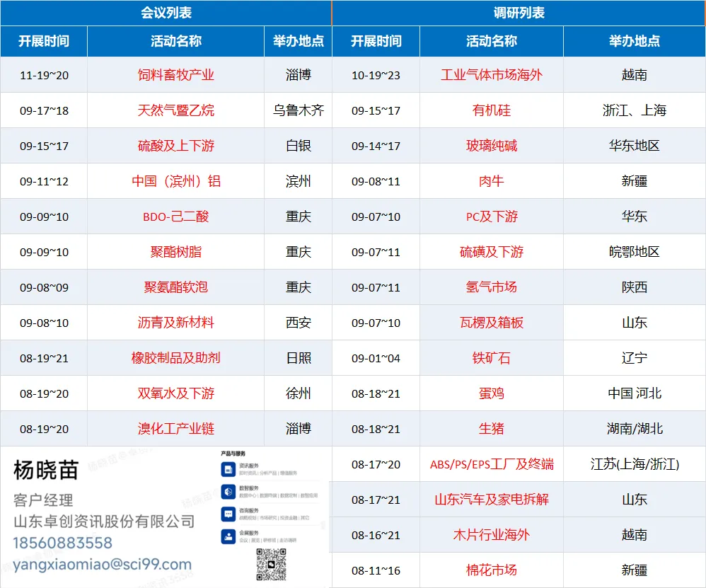Click location cell 华东地区
This screenshot has width=706, height=588.
pyautogui.click(x=635, y=146)
